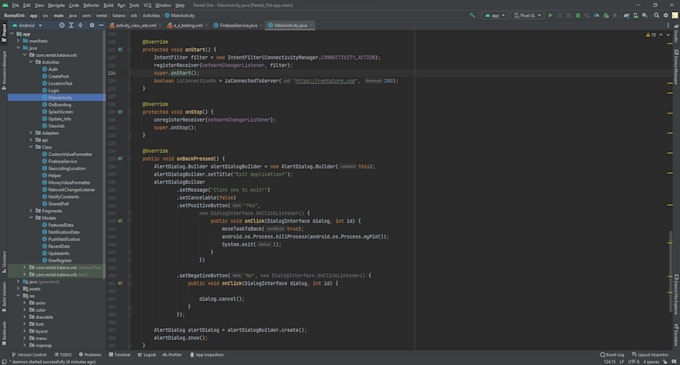Click Expand All icon in Project panel
Viewport: 680px width, 365px height.
pos(71,25)
